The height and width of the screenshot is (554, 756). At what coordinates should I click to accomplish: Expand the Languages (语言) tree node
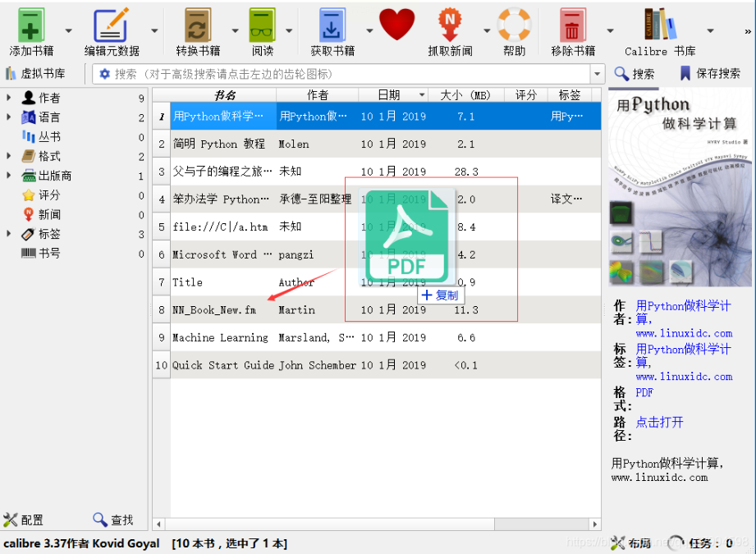pos(9,117)
